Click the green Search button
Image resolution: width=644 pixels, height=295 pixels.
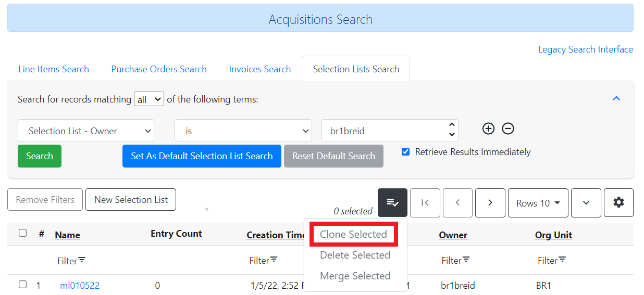point(40,156)
